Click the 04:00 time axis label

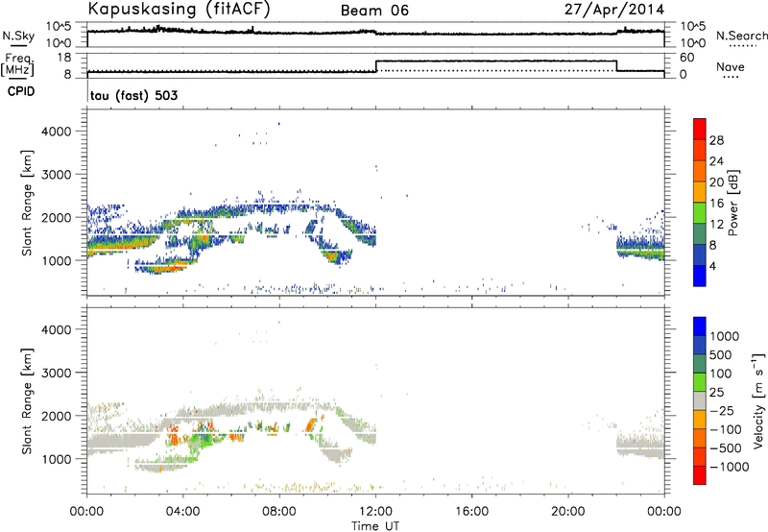point(182,512)
